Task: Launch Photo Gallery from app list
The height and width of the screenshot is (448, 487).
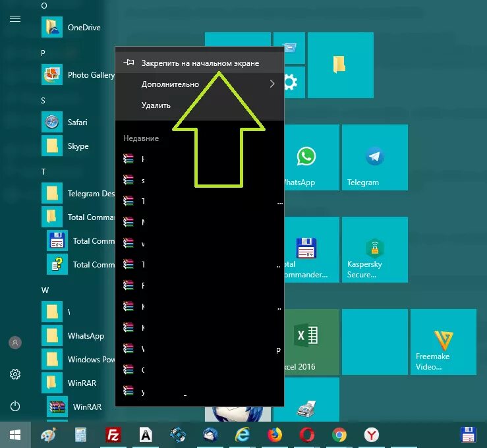Action: 78,75
